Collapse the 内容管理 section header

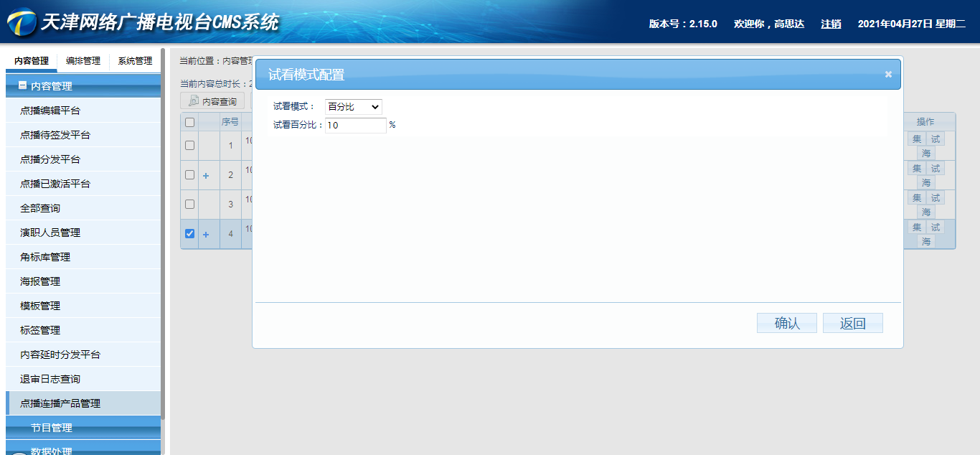[x=83, y=86]
